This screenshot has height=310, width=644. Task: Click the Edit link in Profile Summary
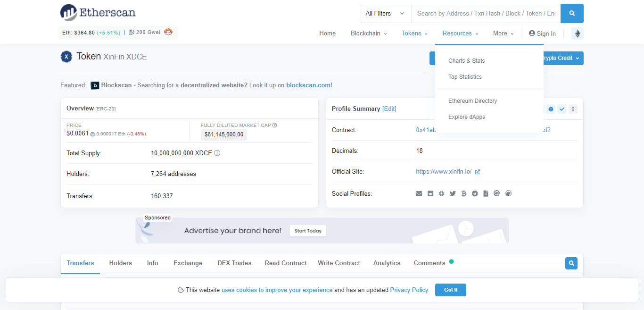point(389,109)
